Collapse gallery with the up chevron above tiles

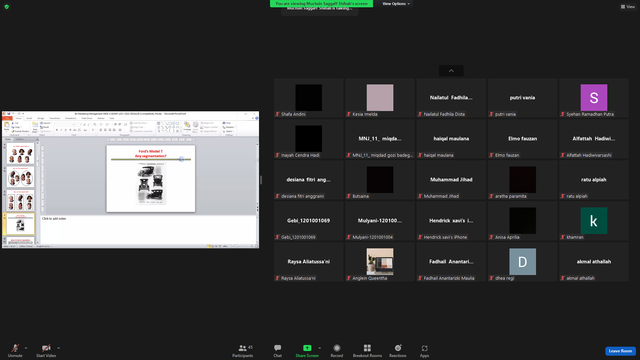point(451,71)
